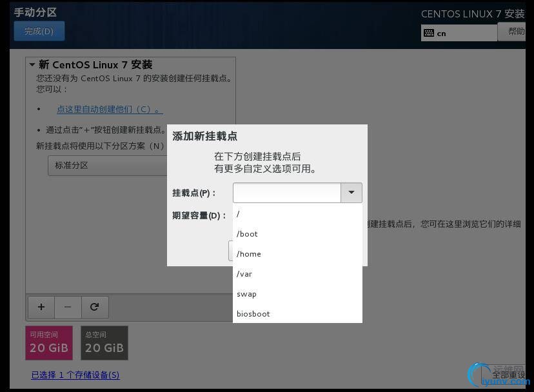This screenshot has width=534, height=392.
Task: Click the 手动分区 page heading
Action: pos(35,12)
